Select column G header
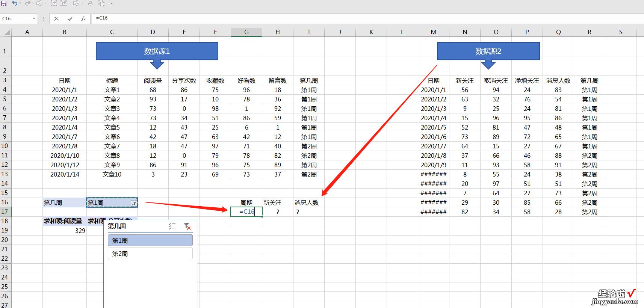644x308 pixels. click(246, 32)
